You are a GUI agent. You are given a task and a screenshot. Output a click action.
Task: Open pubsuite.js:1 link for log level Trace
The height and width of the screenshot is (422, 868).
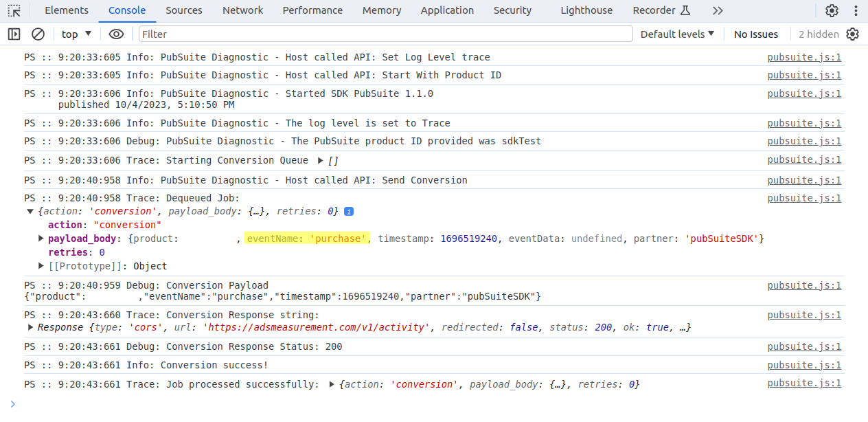pos(804,123)
